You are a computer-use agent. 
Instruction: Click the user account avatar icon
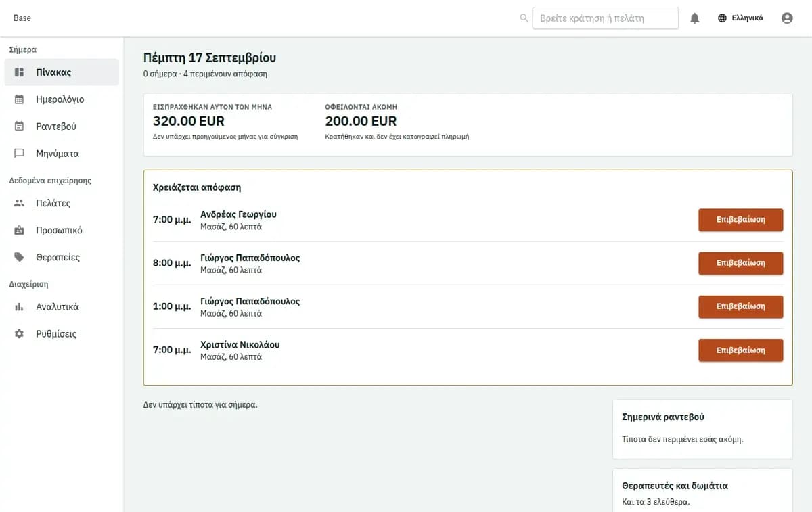point(787,18)
